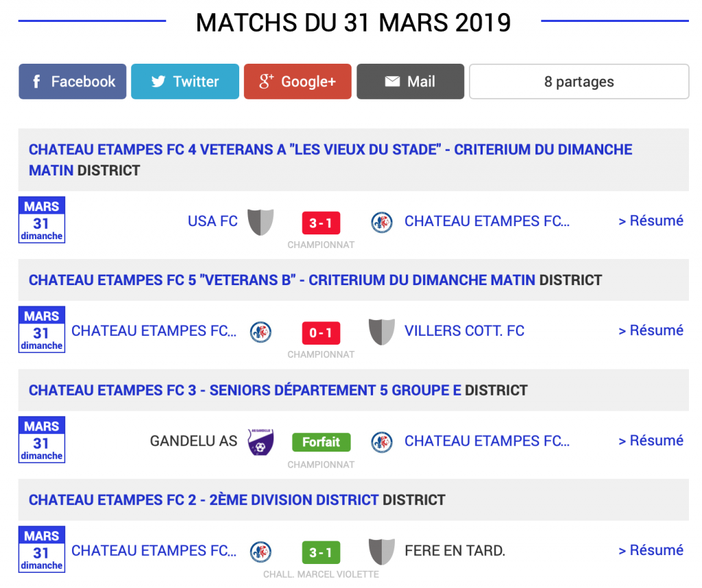Click Chateau Etampes crest in Fere en Tard. match
This screenshot has height=588, width=702.
coord(261,552)
